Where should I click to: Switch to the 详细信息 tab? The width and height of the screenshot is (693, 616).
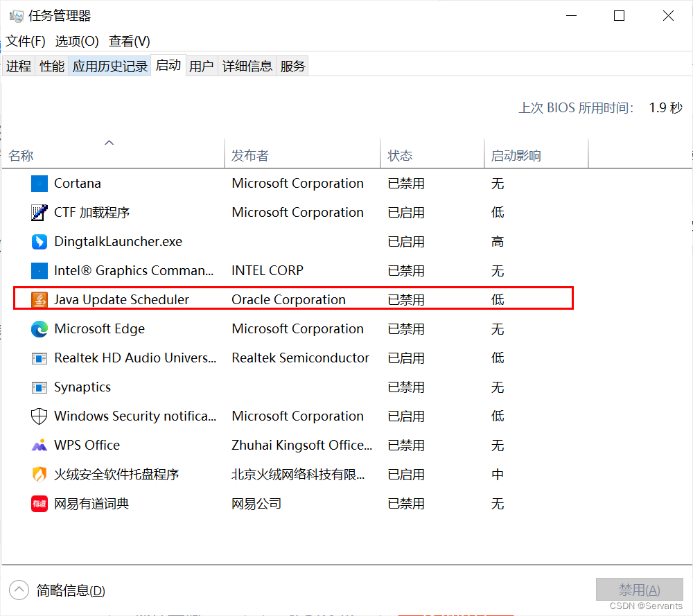(247, 67)
